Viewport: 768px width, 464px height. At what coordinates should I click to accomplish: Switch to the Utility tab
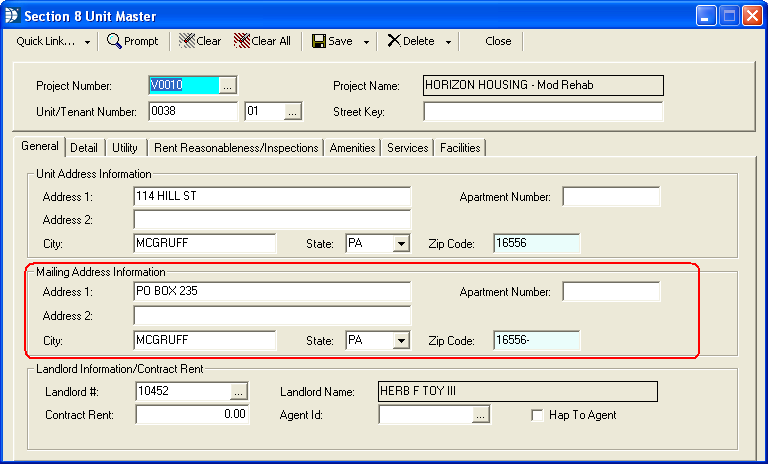click(x=125, y=147)
